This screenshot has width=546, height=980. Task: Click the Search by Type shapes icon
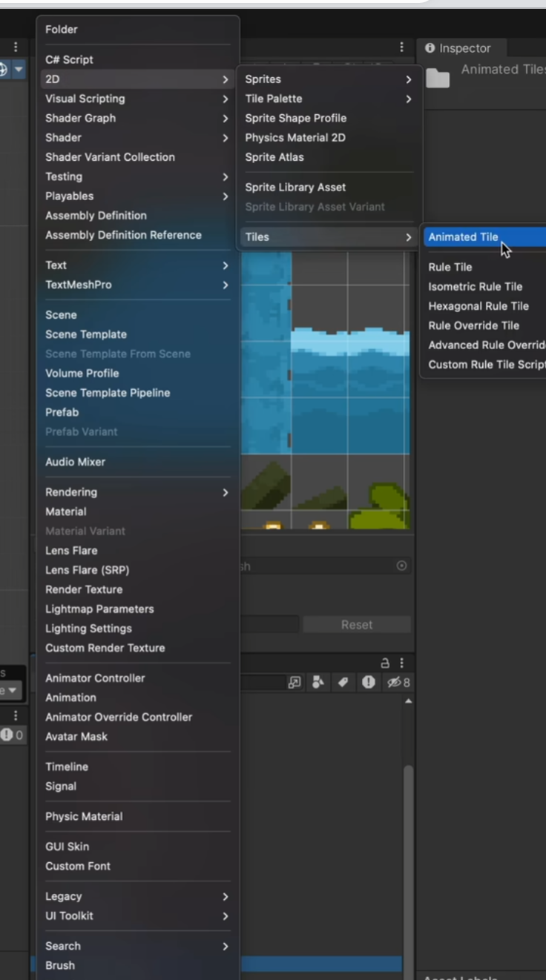[x=318, y=683]
